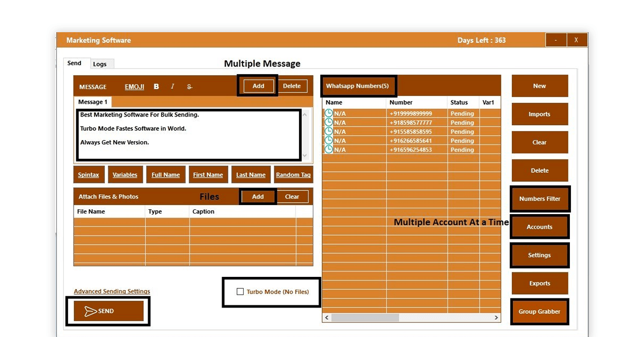
Task: Open the Accounts manager
Action: pyautogui.click(x=539, y=227)
